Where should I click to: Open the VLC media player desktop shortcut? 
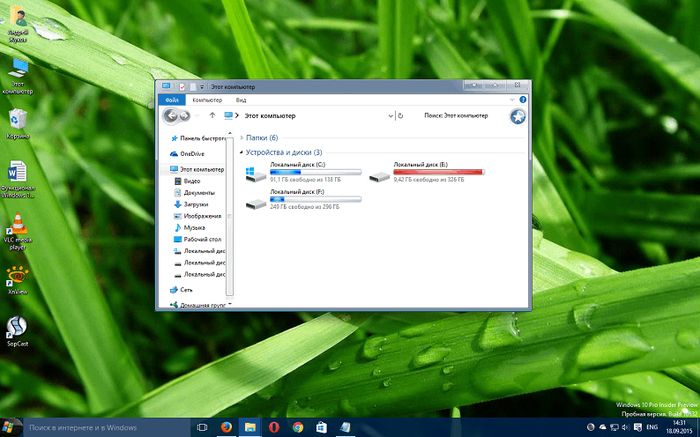point(17,223)
